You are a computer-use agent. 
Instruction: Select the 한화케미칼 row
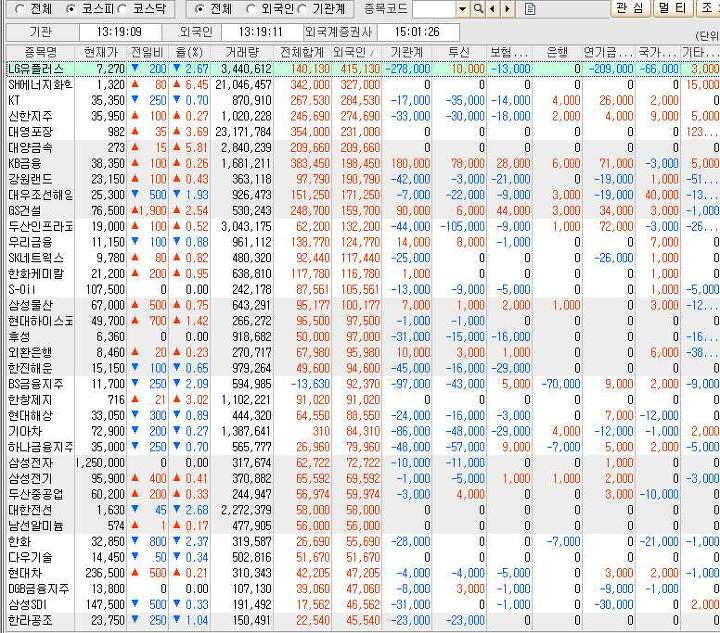tap(363, 274)
